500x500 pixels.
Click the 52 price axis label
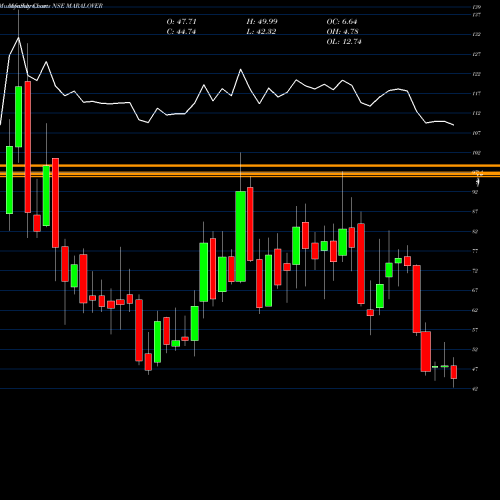coord(476,350)
